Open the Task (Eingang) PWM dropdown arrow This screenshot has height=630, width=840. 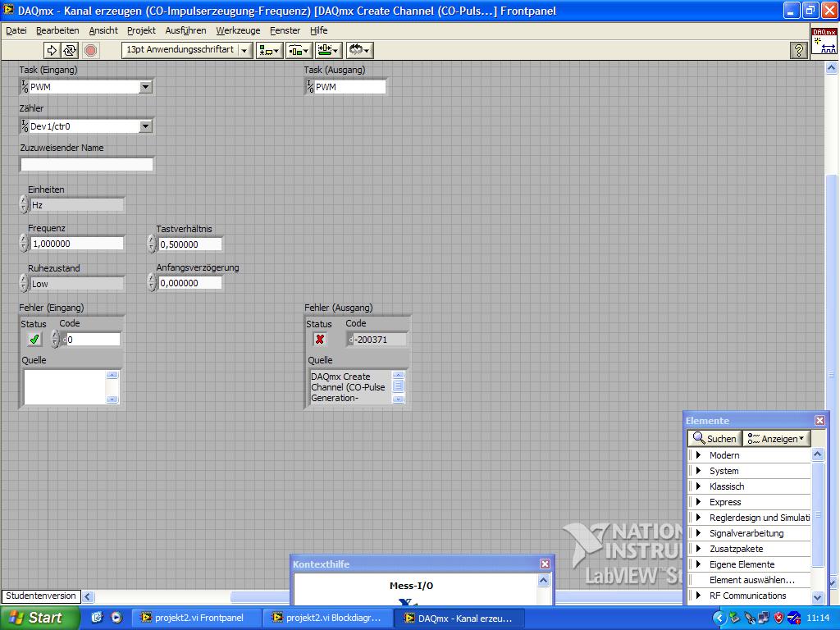tap(146, 87)
